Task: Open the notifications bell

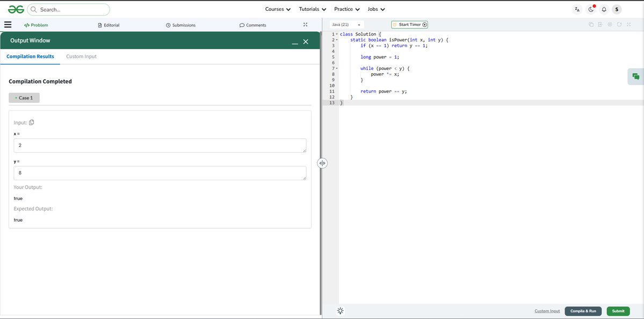Action: pyautogui.click(x=604, y=10)
